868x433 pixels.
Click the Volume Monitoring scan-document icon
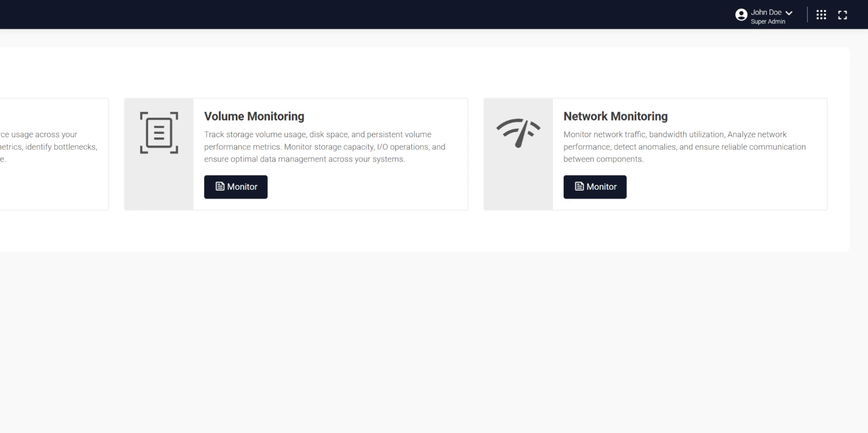pyautogui.click(x=159, y=132)
